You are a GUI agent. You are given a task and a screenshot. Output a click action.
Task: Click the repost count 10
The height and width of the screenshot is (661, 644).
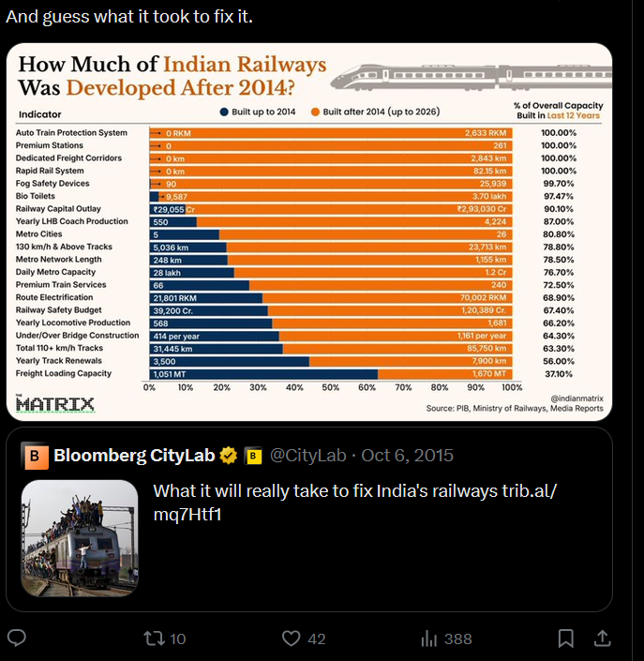point(177,639)
